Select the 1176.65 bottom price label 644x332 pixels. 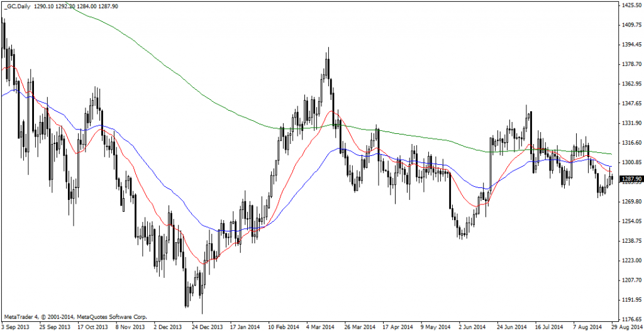point(630,319)
